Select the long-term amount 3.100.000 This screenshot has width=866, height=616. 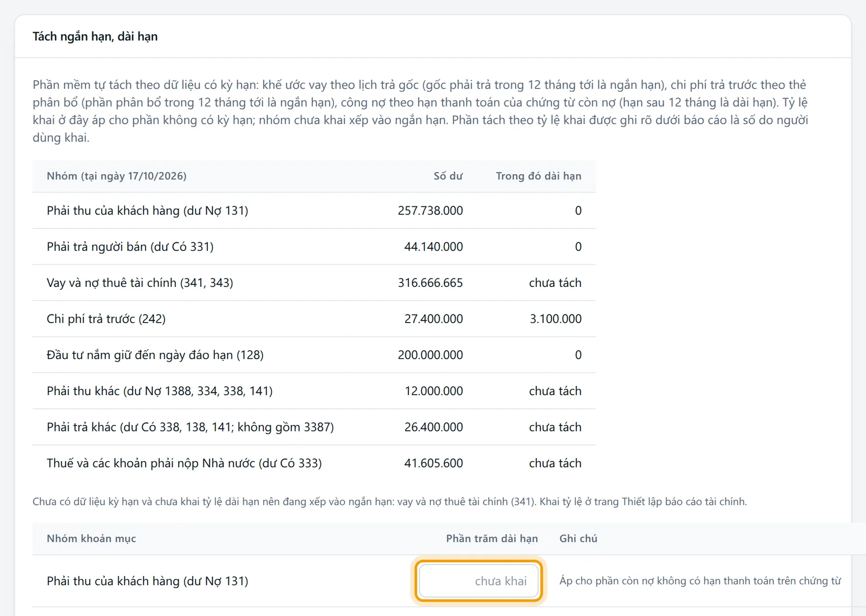556,319
